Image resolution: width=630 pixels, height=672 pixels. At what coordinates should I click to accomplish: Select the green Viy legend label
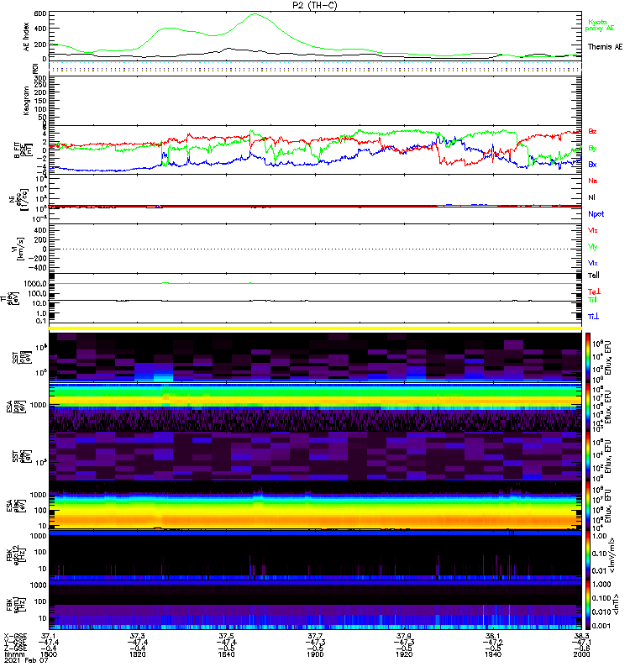[x=592, y=247]
